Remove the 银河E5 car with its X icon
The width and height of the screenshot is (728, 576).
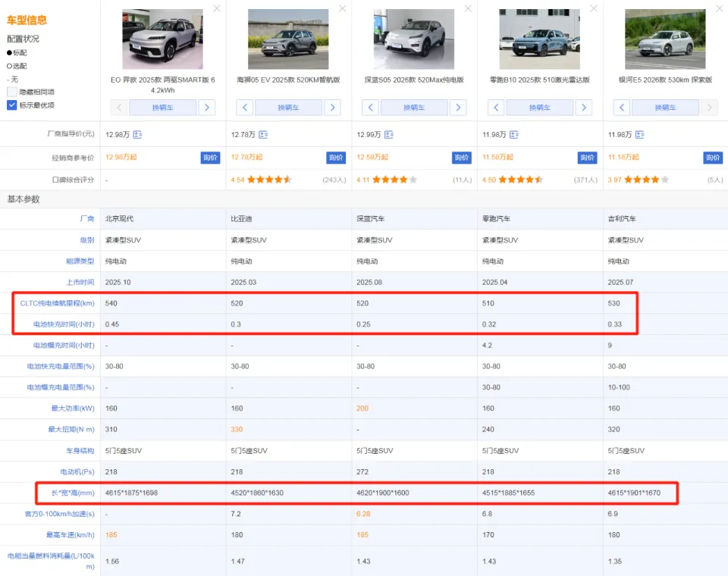point(719,8)
